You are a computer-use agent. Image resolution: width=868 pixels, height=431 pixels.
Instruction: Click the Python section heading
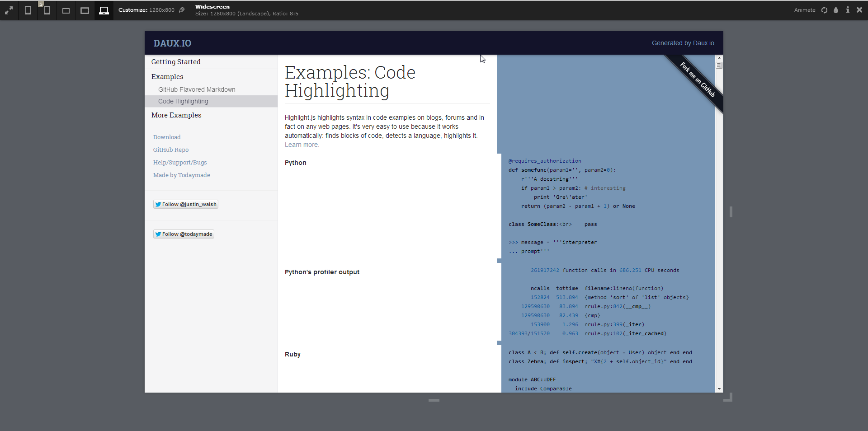(x=296, y=163)
